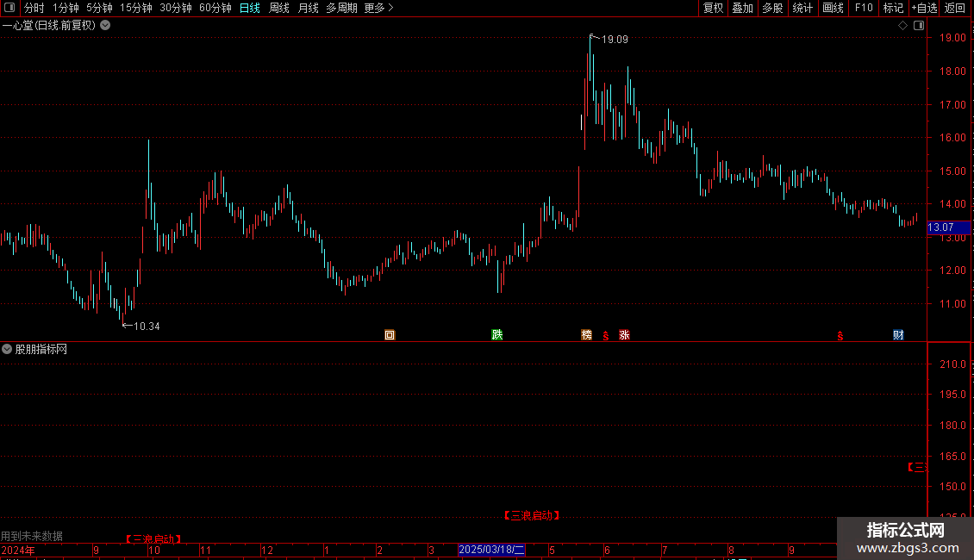Open 画线 drawing tools
The image size is (974, 560).
[833, 8]
